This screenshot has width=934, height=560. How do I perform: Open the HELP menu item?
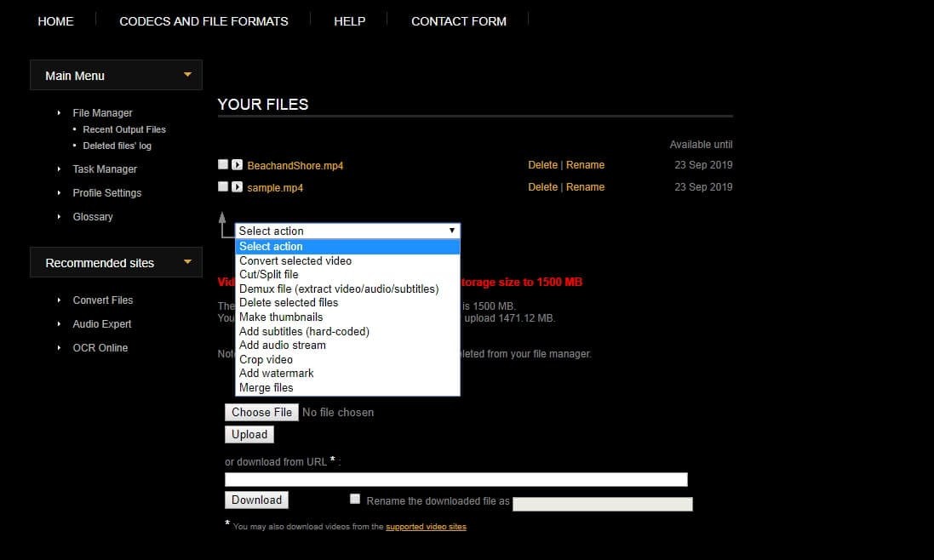[349, 21]
